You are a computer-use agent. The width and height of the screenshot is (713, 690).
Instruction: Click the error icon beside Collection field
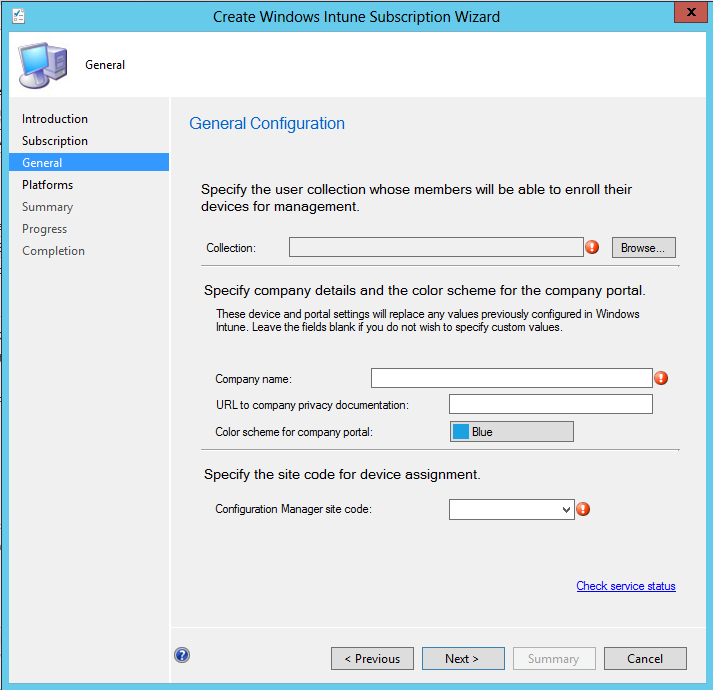tap(592, 247)
